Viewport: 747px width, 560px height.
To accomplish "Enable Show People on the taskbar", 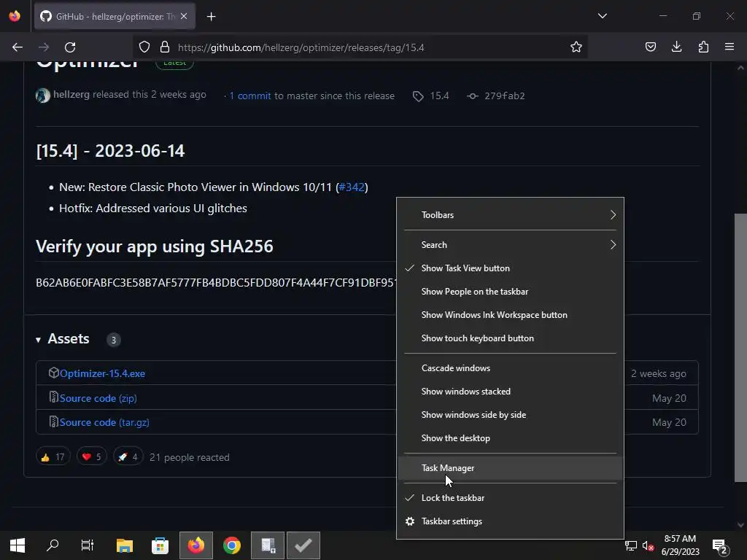I will [510, 292].
